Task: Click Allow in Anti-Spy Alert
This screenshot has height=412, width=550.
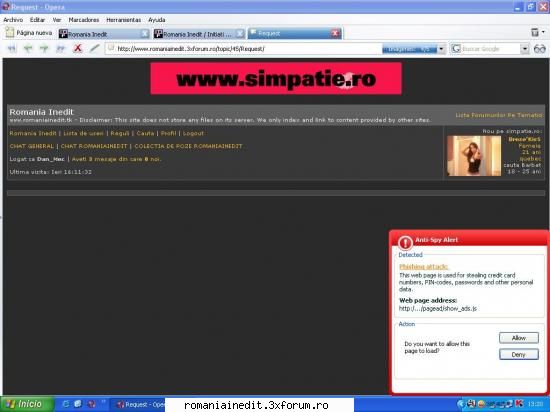Action: coord(519,338)
